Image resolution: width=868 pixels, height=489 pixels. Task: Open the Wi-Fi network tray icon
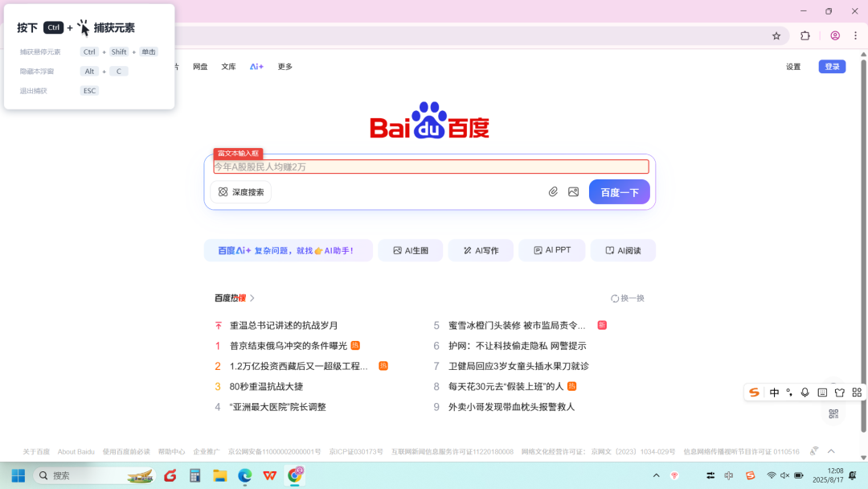click(771, 475)
